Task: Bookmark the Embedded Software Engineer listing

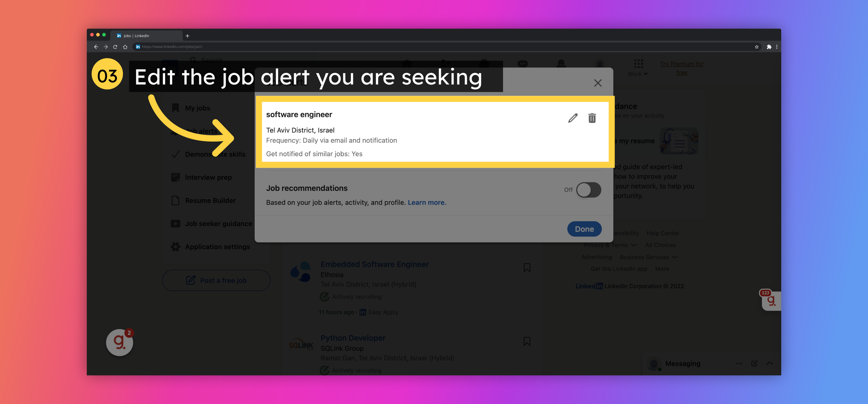Action: coord(527,267)
